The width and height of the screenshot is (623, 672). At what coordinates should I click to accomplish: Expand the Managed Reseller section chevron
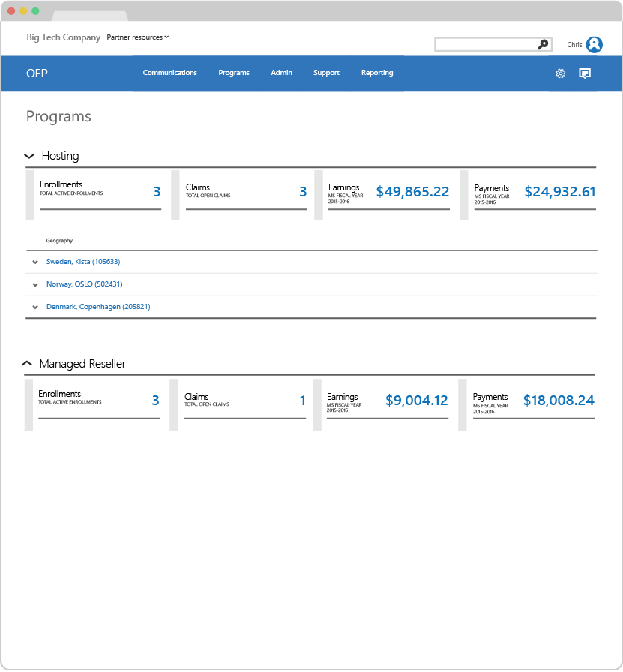point(28,363)
